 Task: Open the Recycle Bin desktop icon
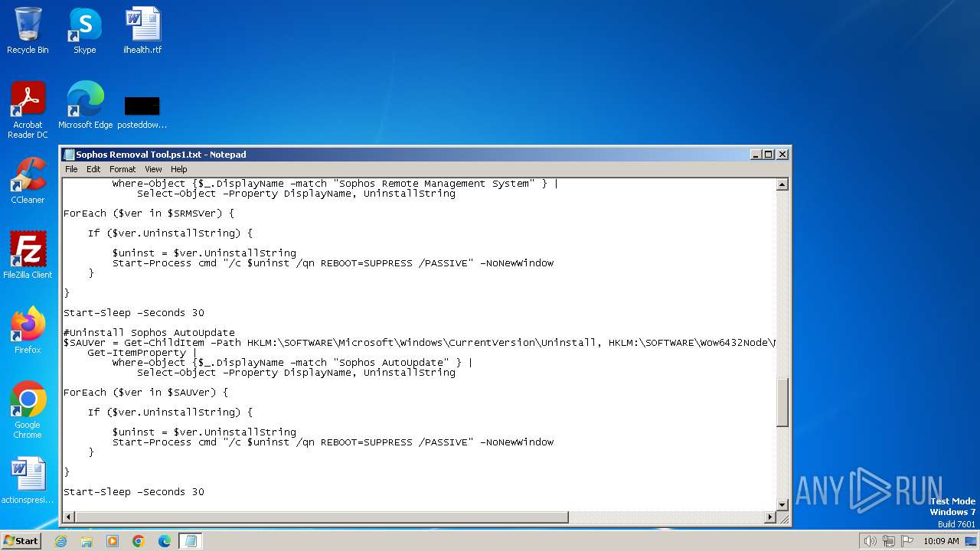[x=28, y=31]
